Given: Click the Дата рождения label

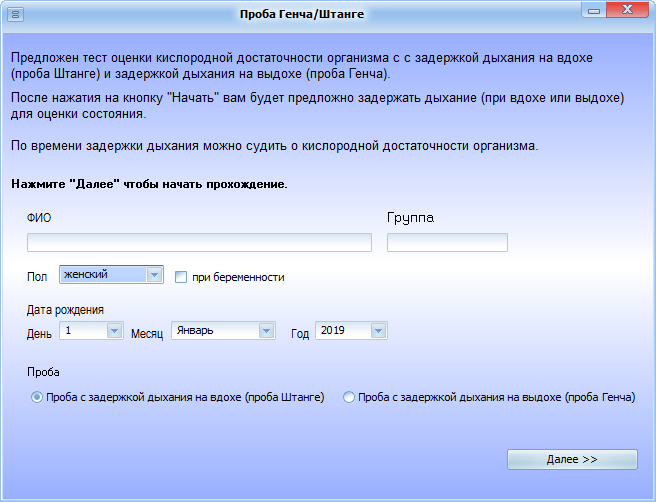Looking at the screenshot, I should tap(65, 310).
